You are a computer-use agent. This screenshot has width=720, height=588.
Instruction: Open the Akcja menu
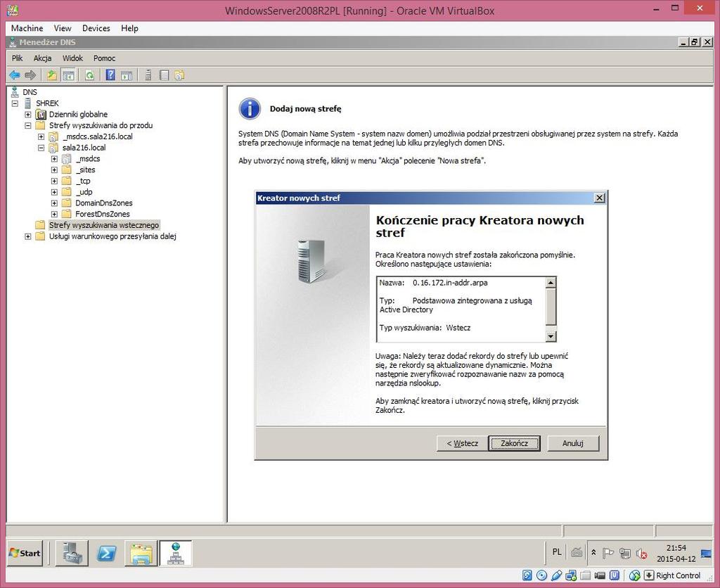click(x=42, y=58)
